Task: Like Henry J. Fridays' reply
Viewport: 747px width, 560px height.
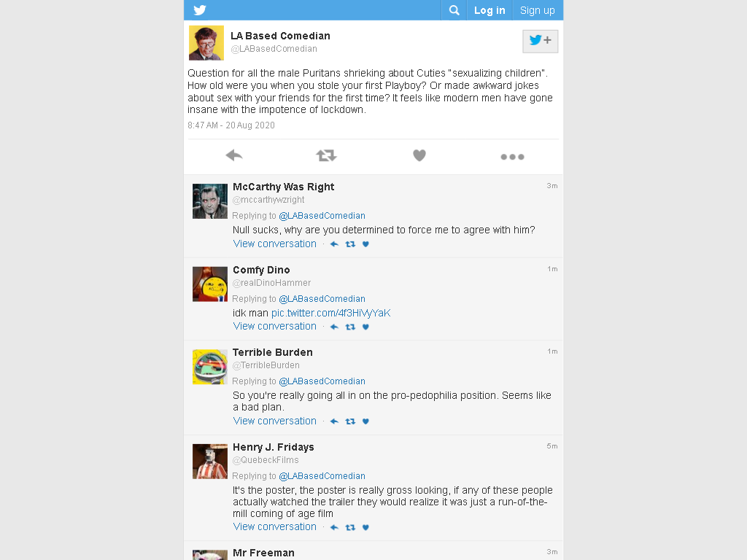Action: (x=365, y=527)
